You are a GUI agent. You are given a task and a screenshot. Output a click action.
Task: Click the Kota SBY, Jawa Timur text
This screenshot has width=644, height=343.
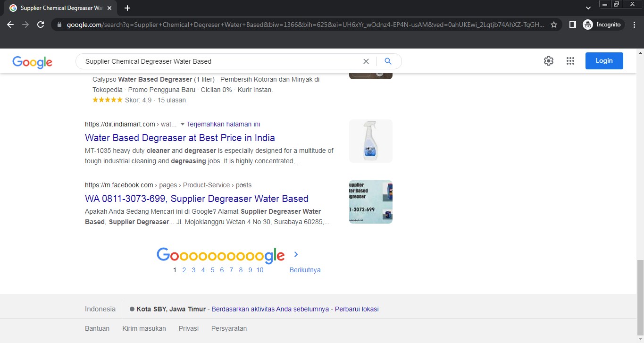click(171, 309)
